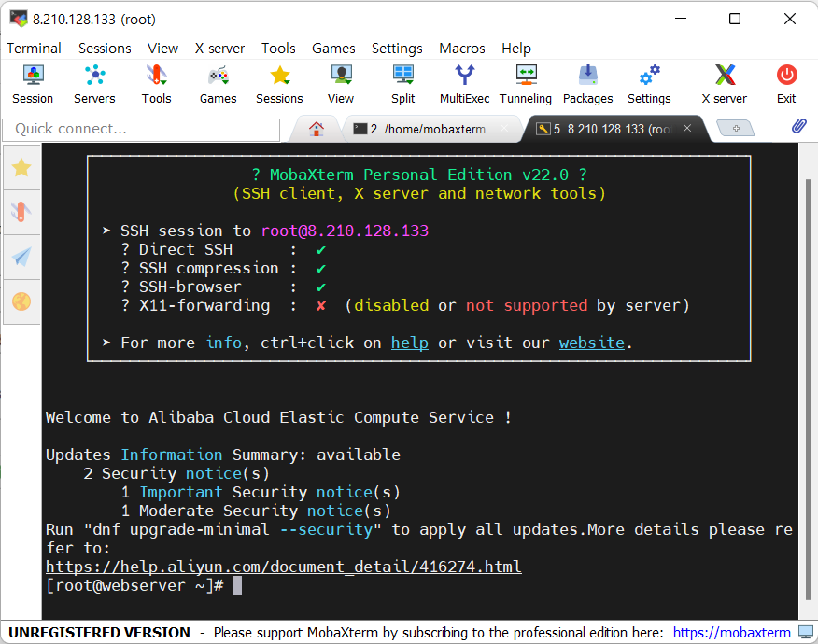Click the root@webserver command prompt

tap(134, 585)
